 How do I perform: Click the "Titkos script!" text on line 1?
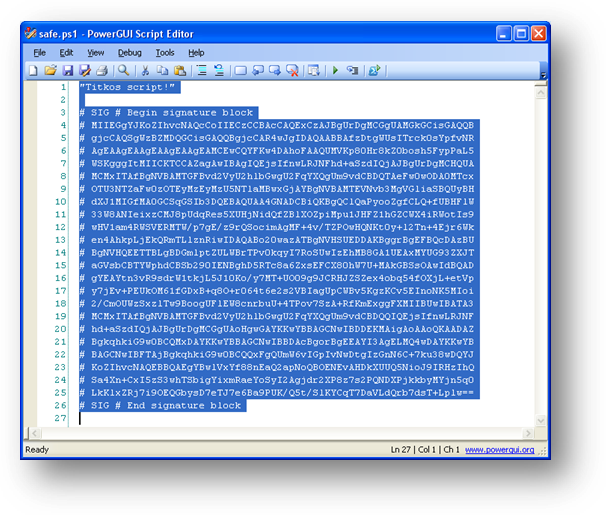[122, 88]
